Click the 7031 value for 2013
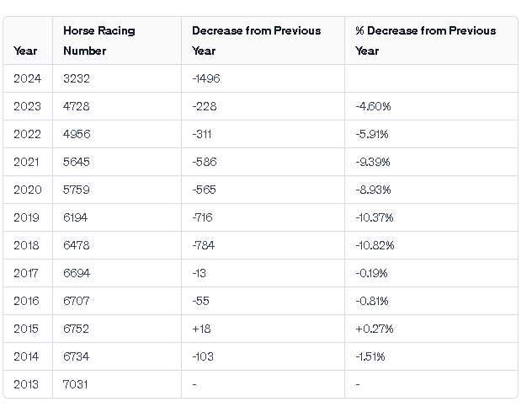532x407 pixels. (76, 384)
